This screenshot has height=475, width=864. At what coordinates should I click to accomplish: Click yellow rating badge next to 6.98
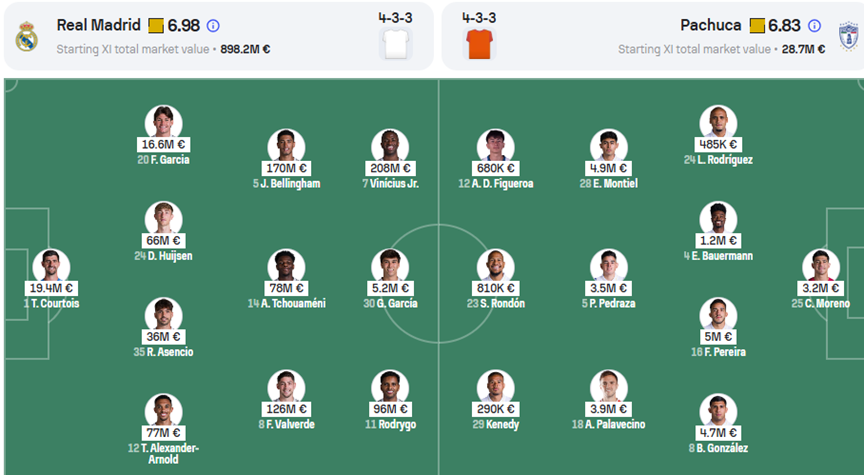tap(156, 25)
